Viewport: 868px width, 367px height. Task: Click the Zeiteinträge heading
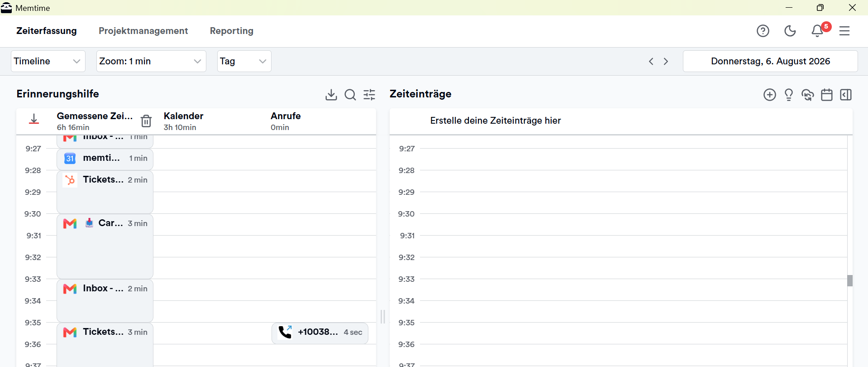[x=420, y=94]
